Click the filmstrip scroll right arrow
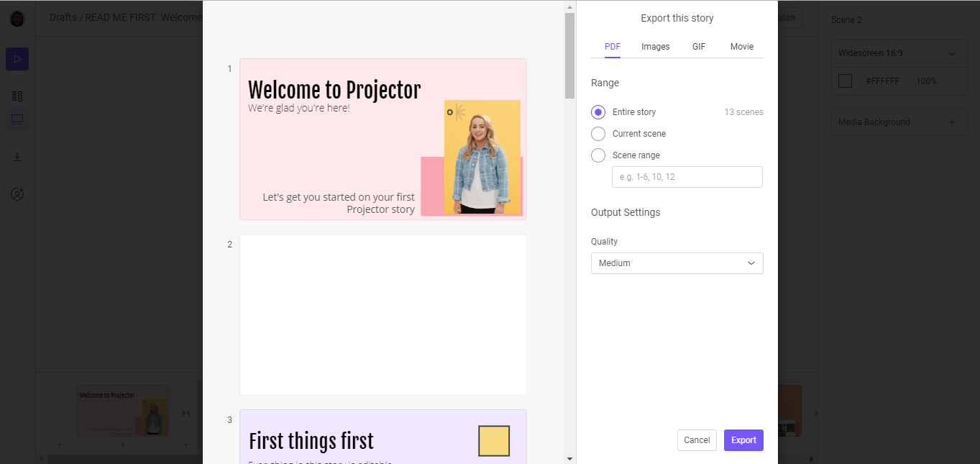980x464 pixels. click(812, 459)
